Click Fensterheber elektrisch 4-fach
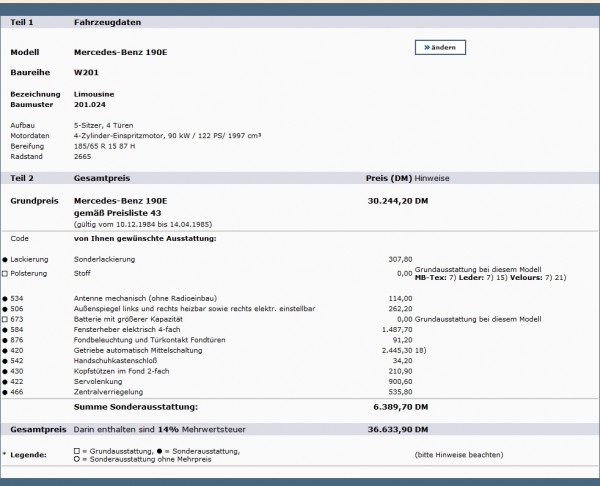Screen dimensions: 600x486 tap(127, 329)
